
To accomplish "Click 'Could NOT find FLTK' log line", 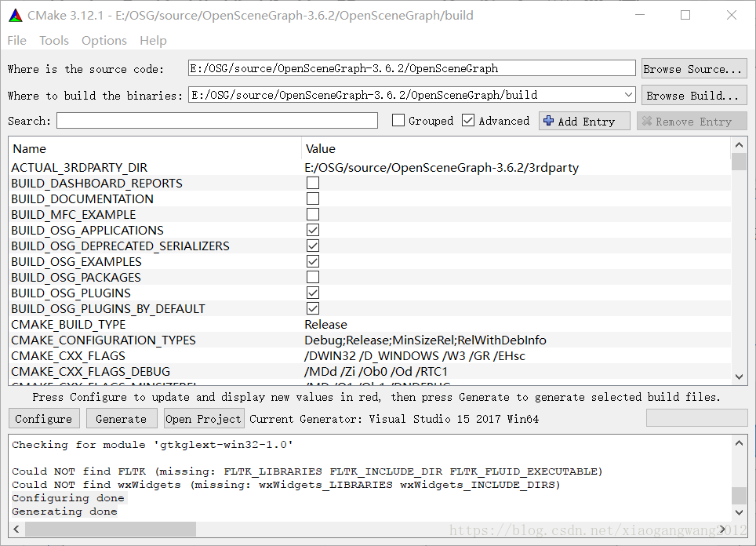I will tap(307, 471).
